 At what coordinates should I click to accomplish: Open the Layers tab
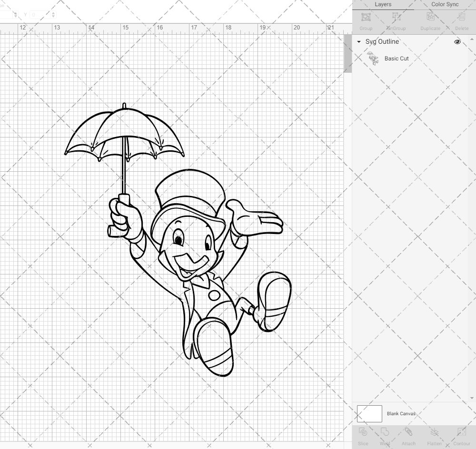click(383, 4)
